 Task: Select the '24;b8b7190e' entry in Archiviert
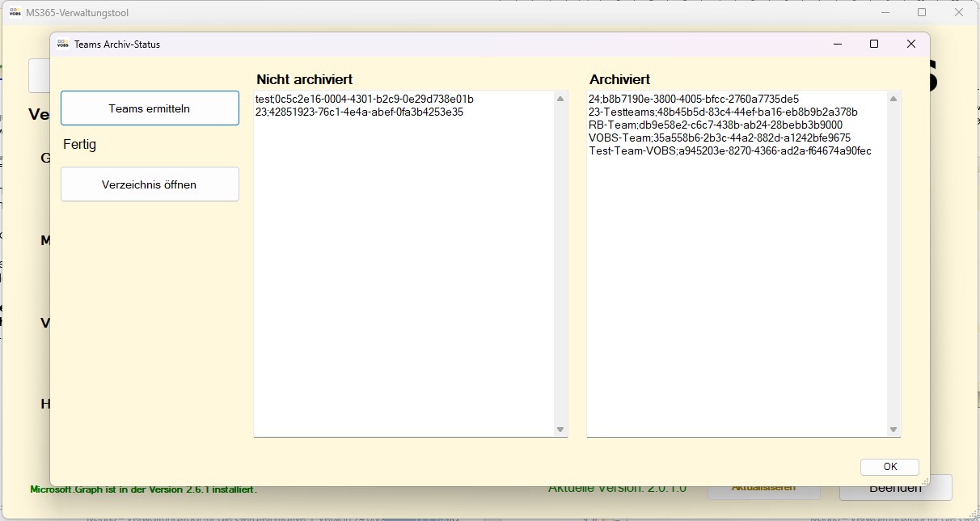[x=694, y=100]
